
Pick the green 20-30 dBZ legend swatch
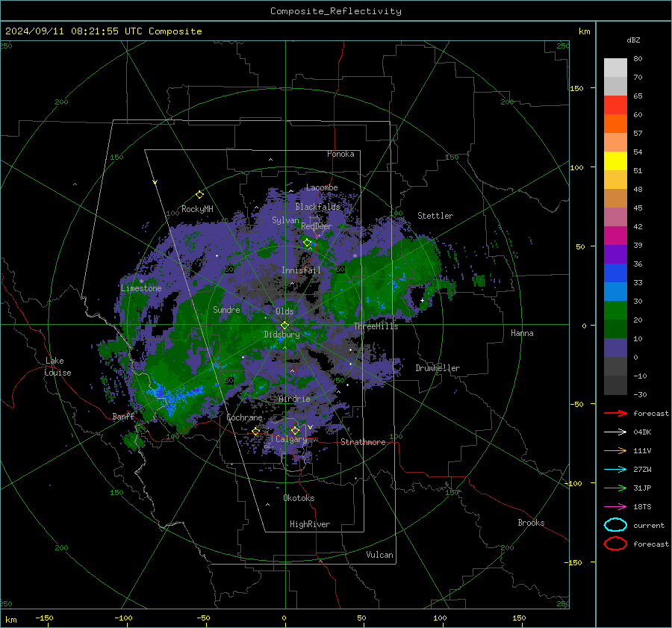615,311
